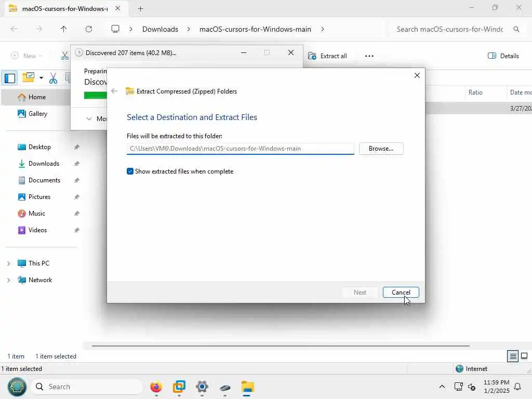532x399 pixels.
Task: Click the This PC monitor icon in address bar
Action: tap(115, 29)
